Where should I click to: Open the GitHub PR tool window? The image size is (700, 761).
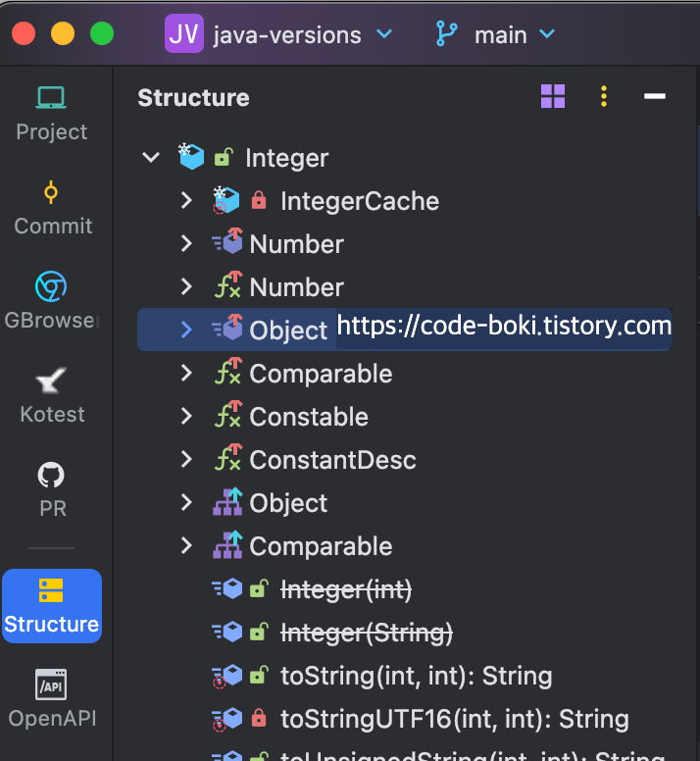pyautogui.click(x=51, y=489)
